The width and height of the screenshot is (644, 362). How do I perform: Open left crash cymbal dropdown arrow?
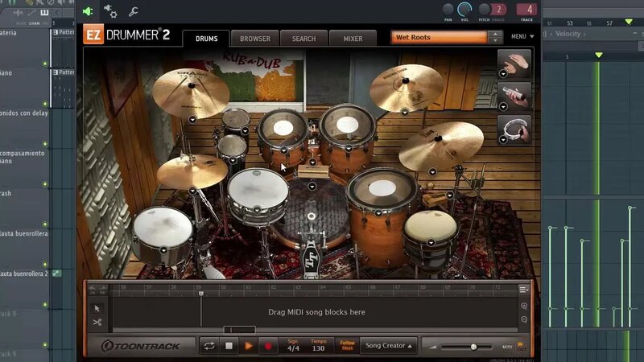pyautogui.click(x=192, y=119)
